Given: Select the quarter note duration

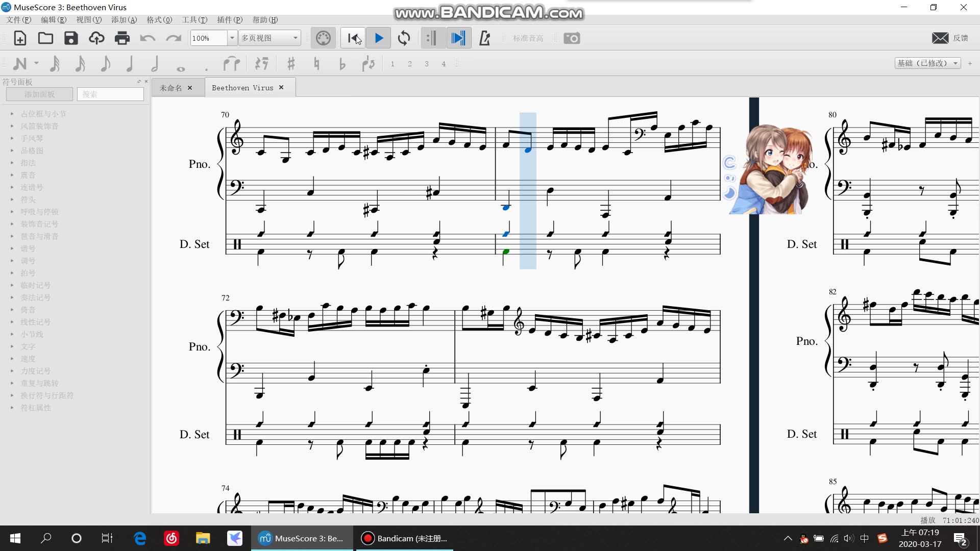Looking at the screenshot, I should tap(130, 64).
